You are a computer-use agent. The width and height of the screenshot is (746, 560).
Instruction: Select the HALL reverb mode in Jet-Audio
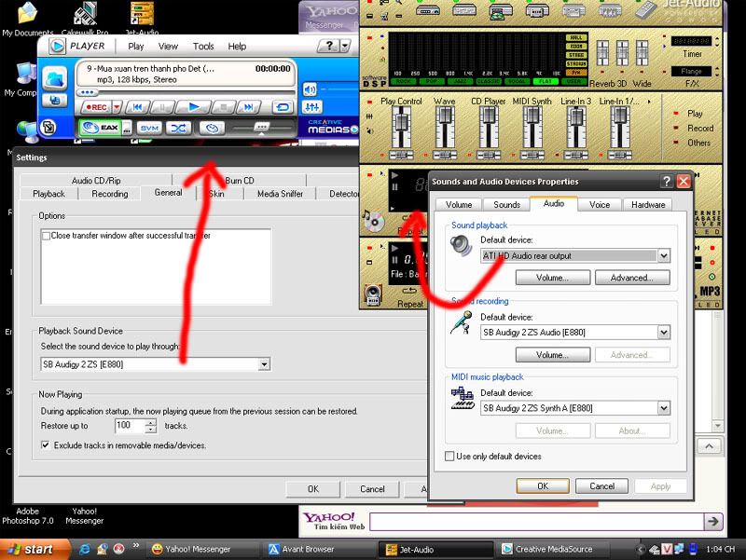[576, 37]
